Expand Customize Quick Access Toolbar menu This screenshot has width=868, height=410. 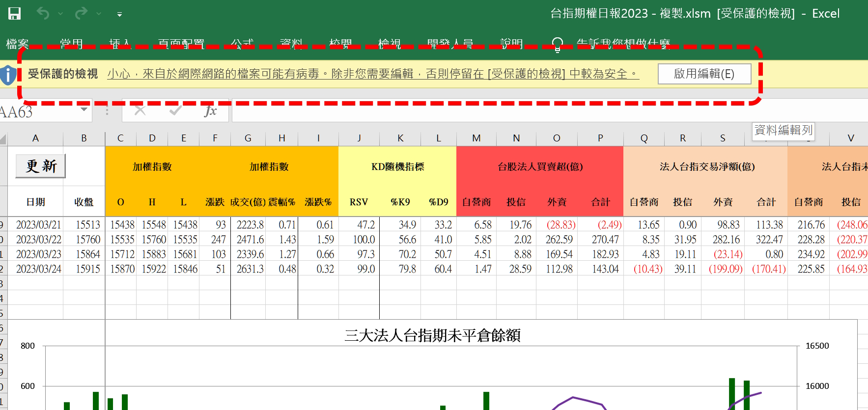[x=119, y=14]
